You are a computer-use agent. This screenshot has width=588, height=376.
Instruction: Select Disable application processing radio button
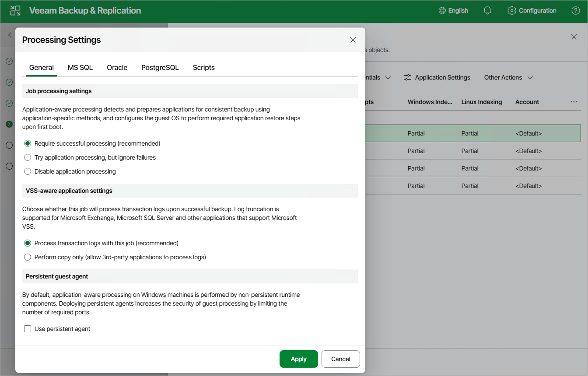point(28,171)
